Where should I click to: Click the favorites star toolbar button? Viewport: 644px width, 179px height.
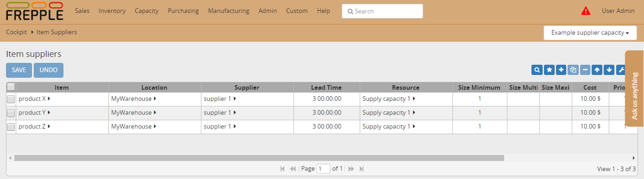549,70
